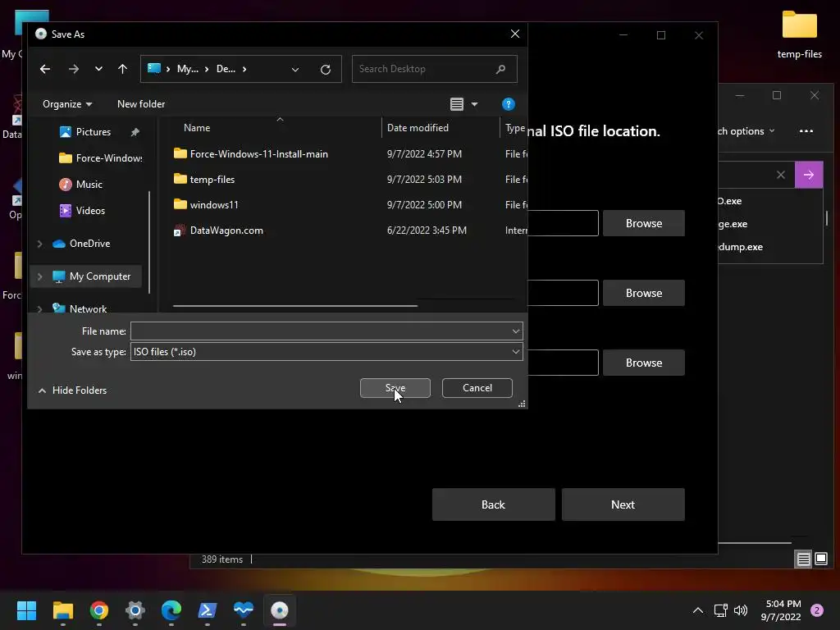Click Hide Folders toggle
Screen dimensions: 840x630
72,390
